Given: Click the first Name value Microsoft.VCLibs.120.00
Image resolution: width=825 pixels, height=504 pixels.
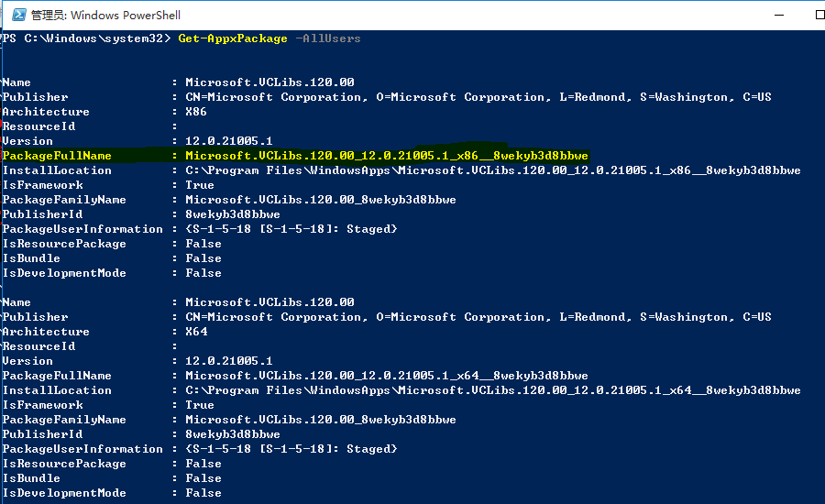Looking at the screenshot, I should (x=269, y=82).
